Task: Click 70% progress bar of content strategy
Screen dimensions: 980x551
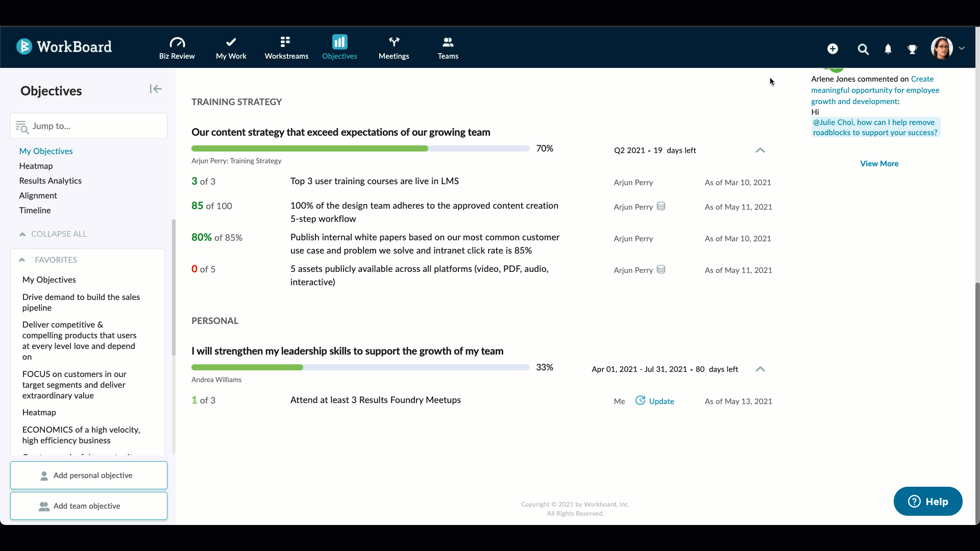Action: tap(360, 148)
